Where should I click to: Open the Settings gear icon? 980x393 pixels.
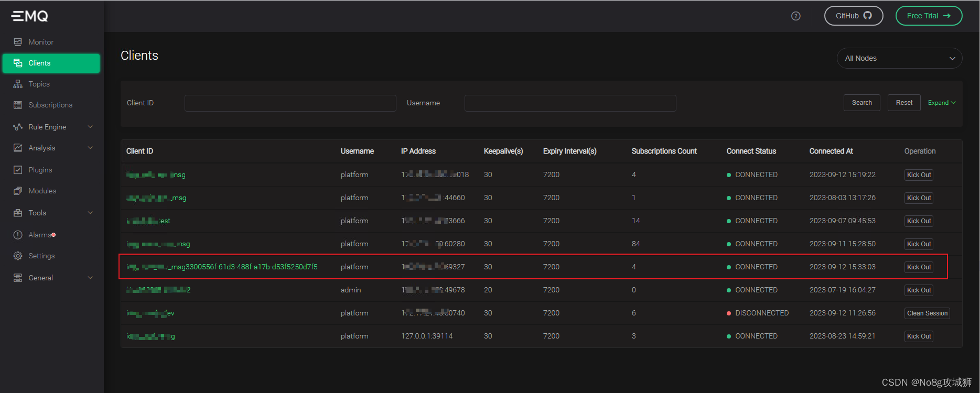point(18,256)
